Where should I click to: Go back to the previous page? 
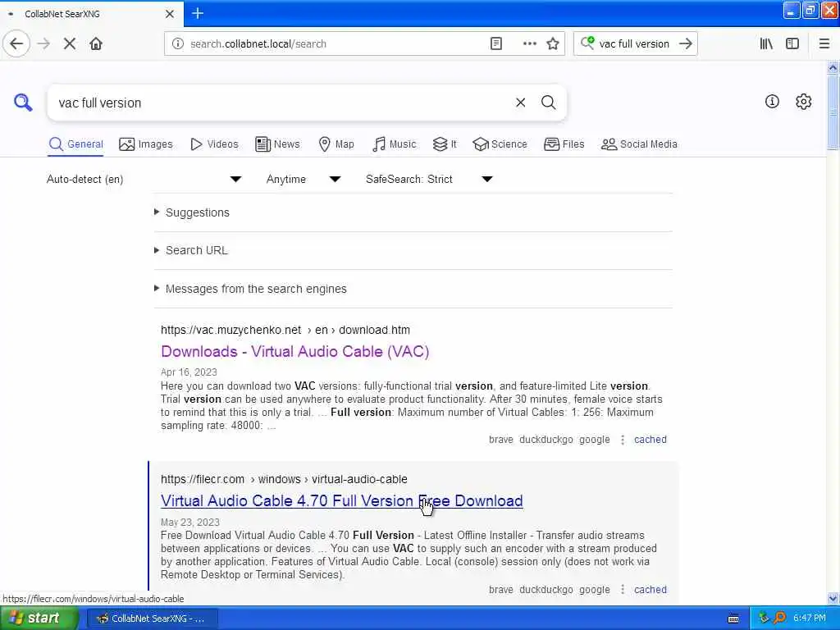[x=16, y=43]
